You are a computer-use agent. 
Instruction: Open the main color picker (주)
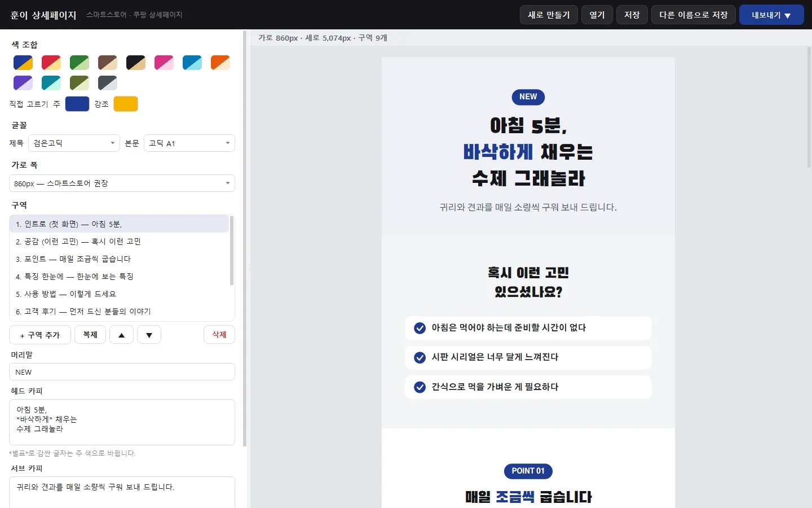tap(77, 104)
